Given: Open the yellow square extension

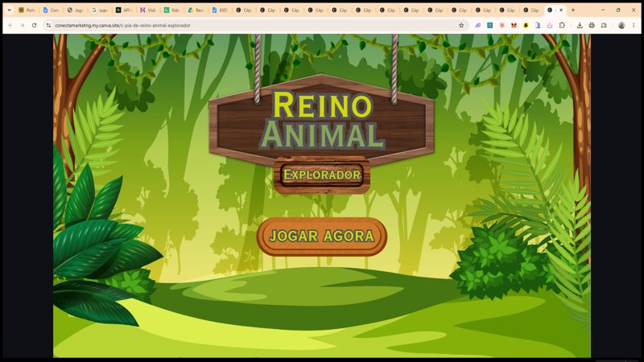Looking at the screenshot, I should click(x=526, y=26).
